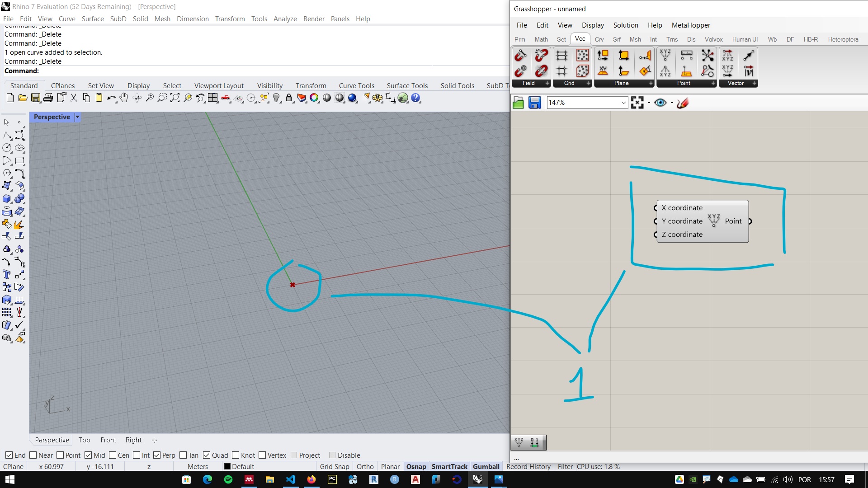868x488 pixels.
Task: Toggle the Perp osnap checkbox
Action: (157, 455)
